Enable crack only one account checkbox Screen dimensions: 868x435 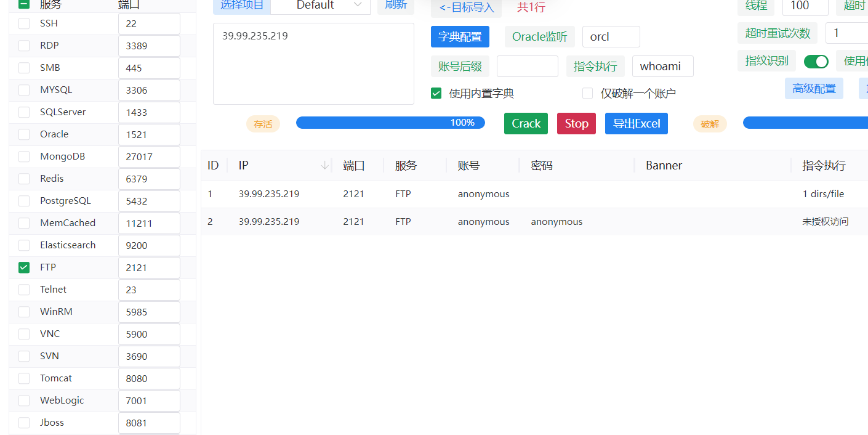tap(588, 94)
